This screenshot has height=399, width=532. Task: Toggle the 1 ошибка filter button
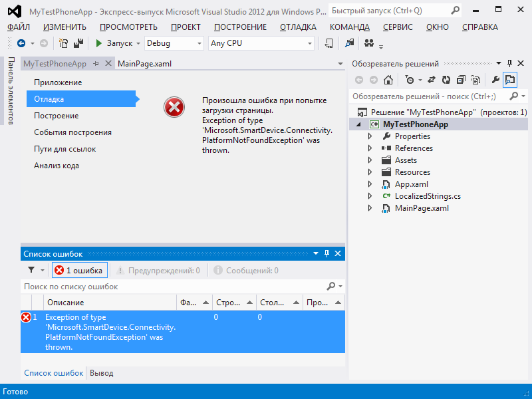click(x=80, y=270)
